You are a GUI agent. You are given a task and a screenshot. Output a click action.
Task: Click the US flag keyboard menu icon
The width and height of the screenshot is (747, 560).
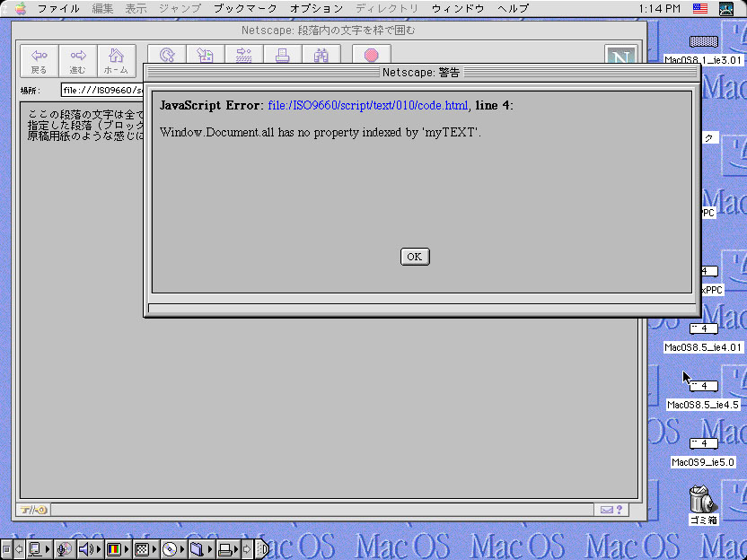[x=699, y=9]
